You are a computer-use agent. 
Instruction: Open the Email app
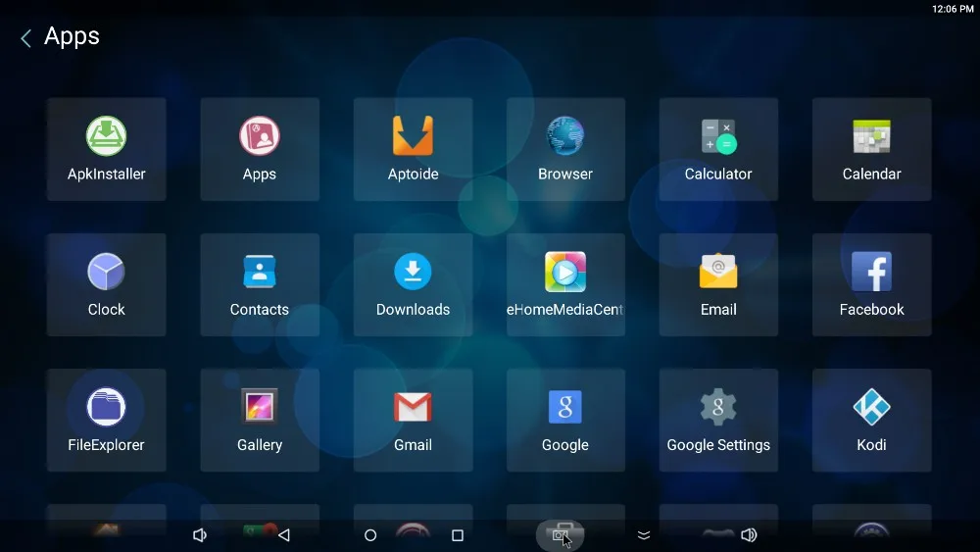click(x=718, y=284)
